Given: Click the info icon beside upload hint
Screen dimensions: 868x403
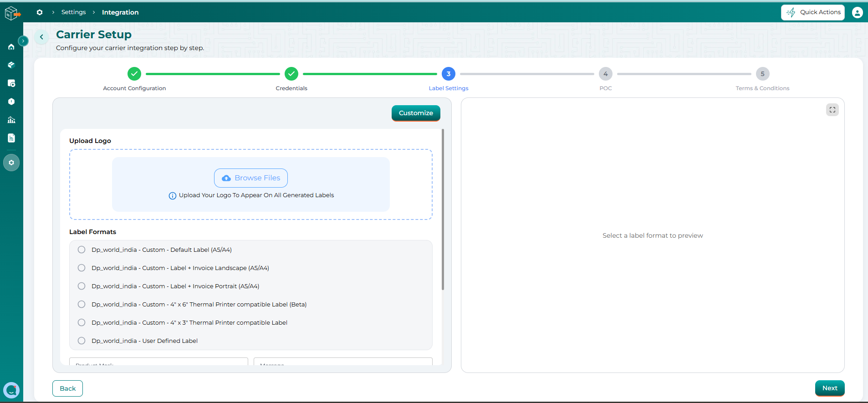Looking at the screenshot, I should coord(173,196).
